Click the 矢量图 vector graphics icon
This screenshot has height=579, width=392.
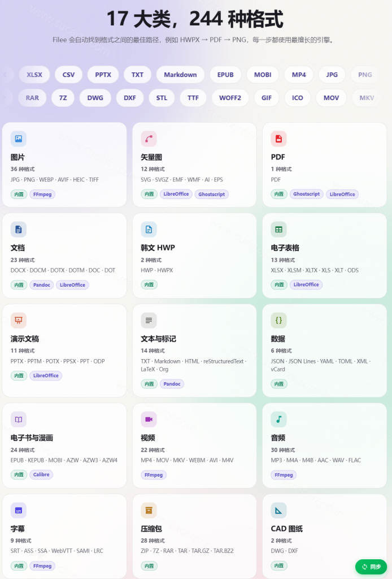tap(149, 139)
